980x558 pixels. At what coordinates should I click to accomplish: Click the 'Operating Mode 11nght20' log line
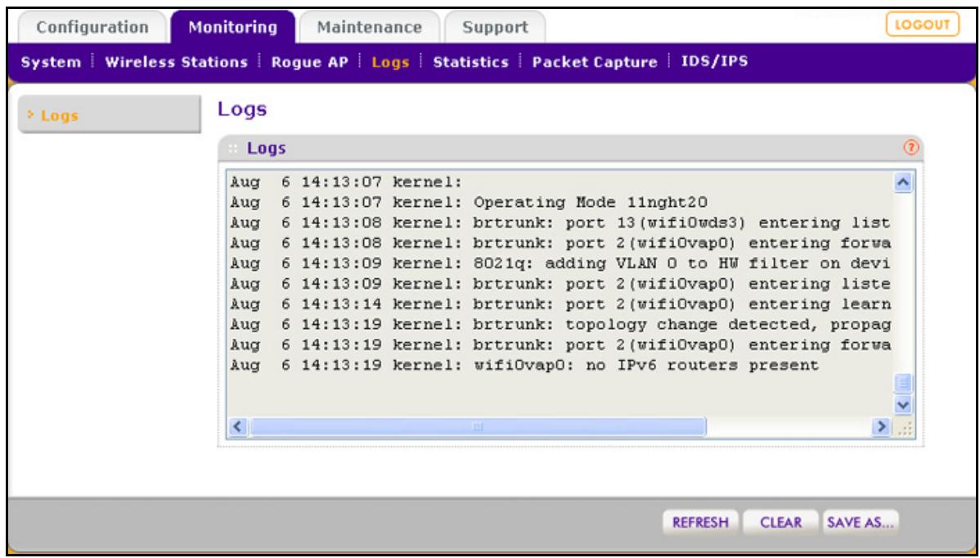click(470, 202)
